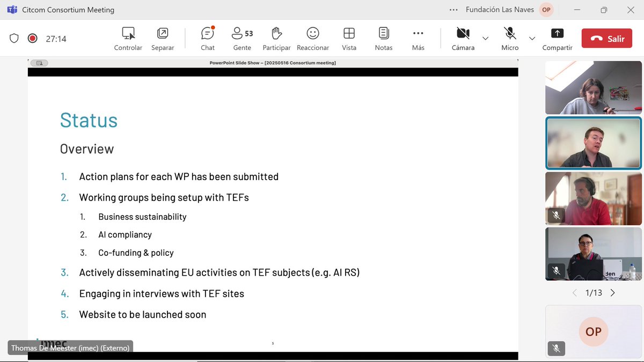
Task: Click the red recording indicator
Action: coord(32,39)
